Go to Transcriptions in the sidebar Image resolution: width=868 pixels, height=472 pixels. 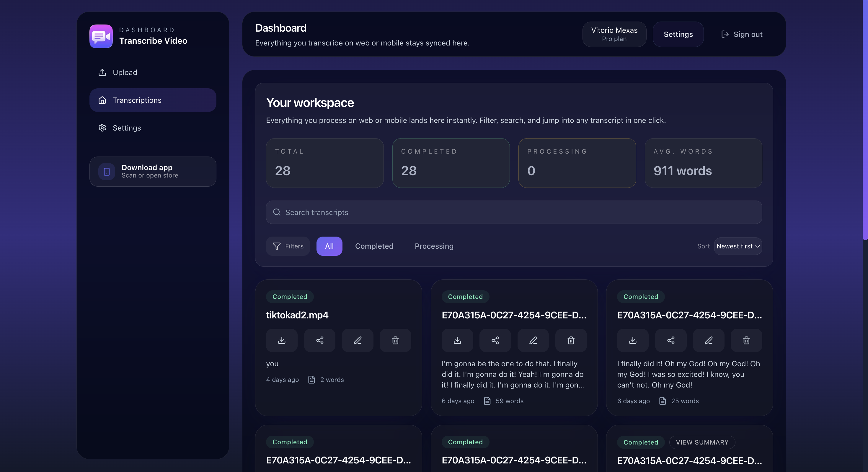[x=153, y=100]
